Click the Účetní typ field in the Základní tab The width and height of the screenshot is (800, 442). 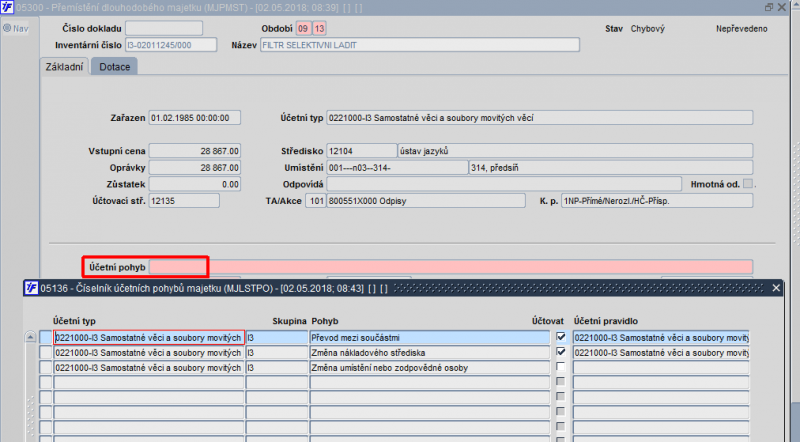tap(539, 118)
